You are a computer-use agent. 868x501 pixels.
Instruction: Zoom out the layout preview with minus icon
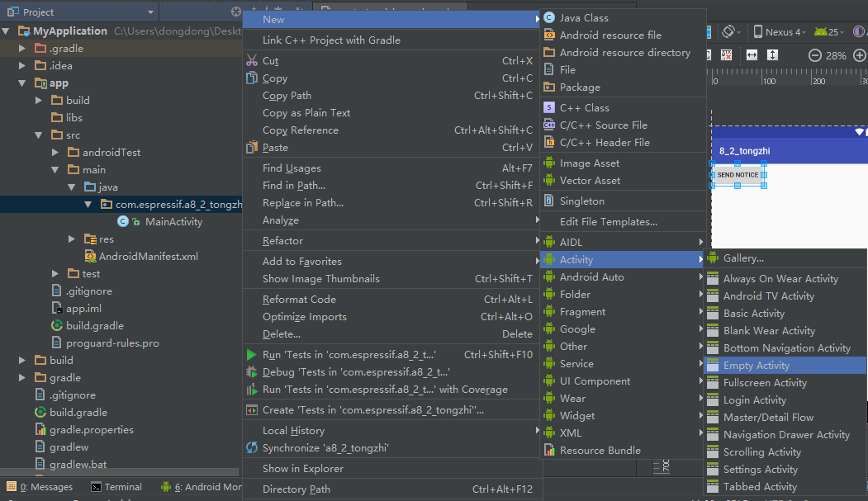click(814, 55)
